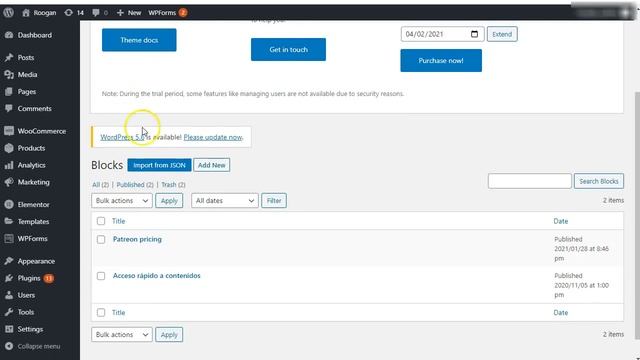Click the Appearance brush icon
640x360 pixels.
9,261
